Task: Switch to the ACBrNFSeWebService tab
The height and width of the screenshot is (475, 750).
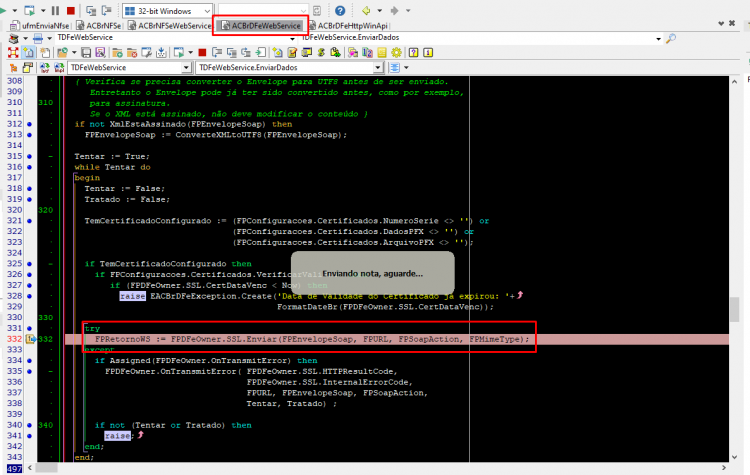Action: click(x=170, y=25)
